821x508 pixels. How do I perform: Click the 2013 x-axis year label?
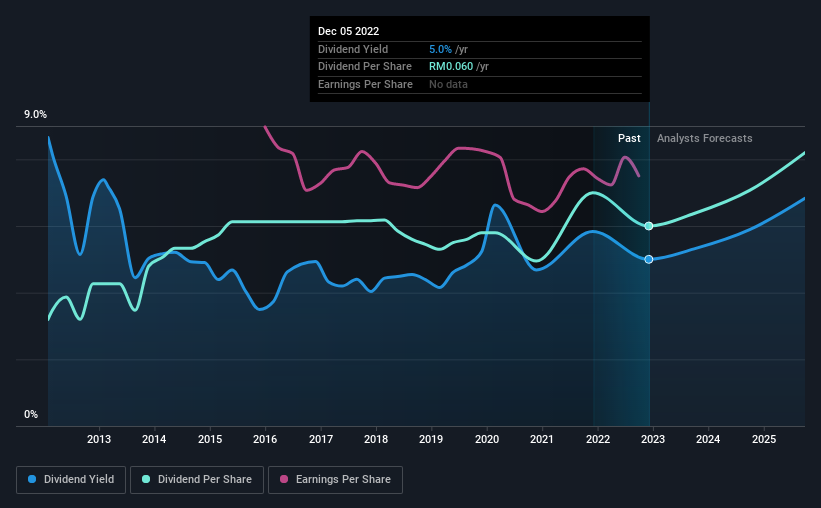point(99,439)
